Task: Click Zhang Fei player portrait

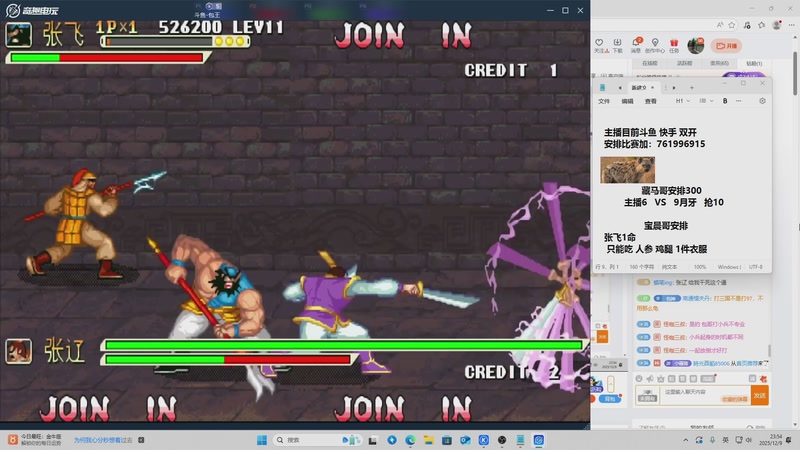Action: (x=19, y=35)
